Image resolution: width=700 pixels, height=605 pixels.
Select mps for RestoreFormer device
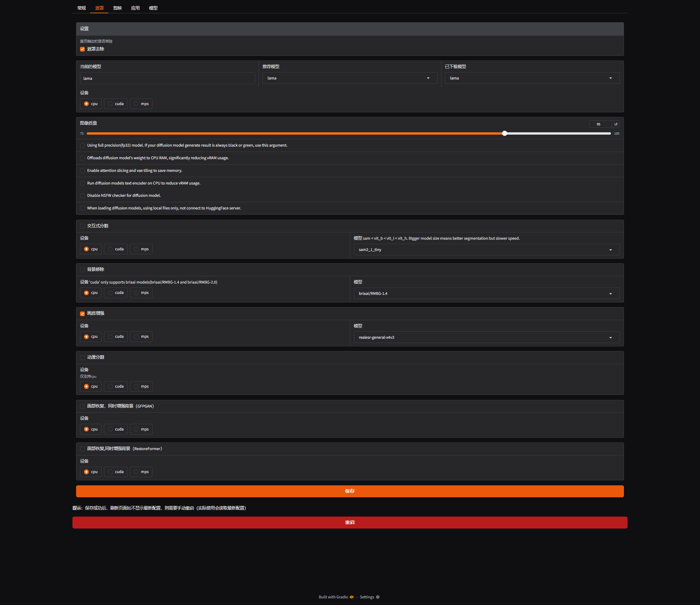click(x=141, y=472)
